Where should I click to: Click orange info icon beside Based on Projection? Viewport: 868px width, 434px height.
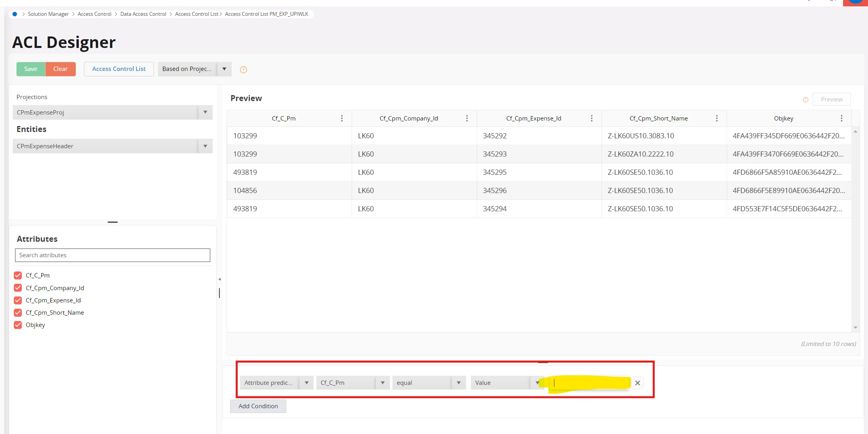244,70
